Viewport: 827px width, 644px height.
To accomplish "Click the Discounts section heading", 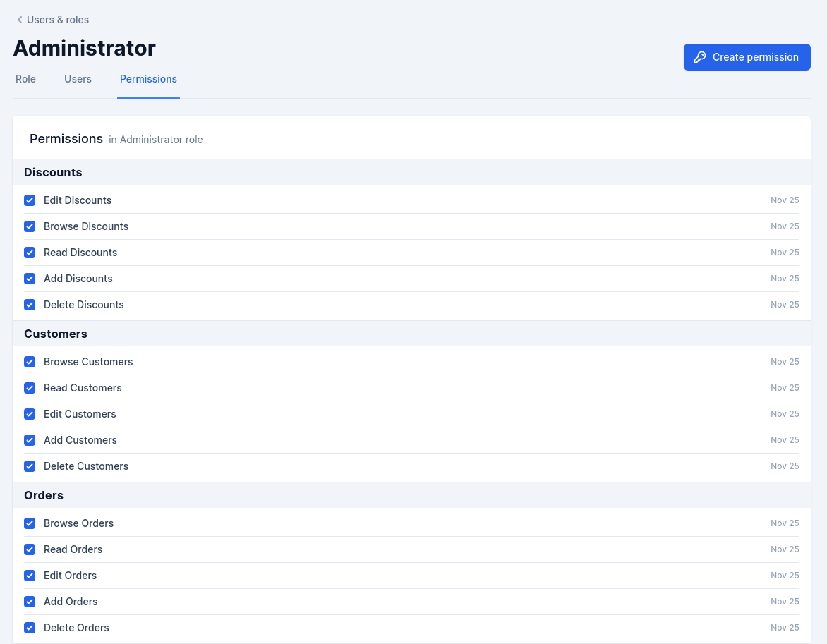I will point(53,173).
